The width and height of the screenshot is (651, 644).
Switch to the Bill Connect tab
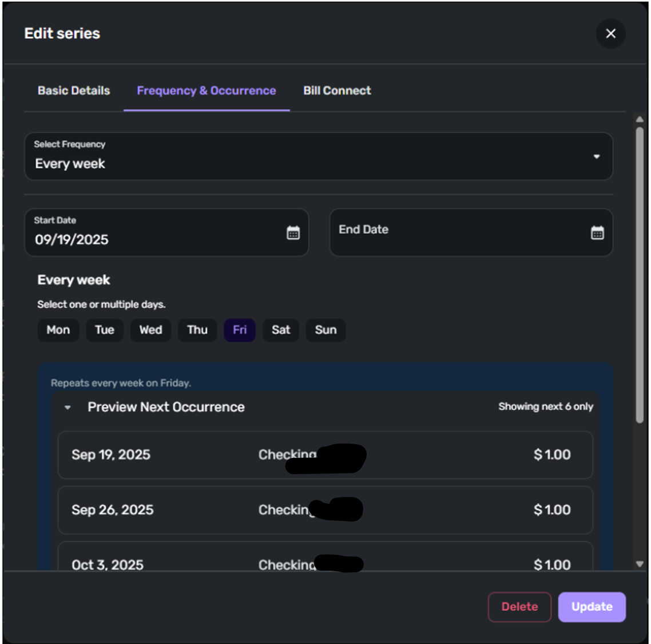point(337,90)
